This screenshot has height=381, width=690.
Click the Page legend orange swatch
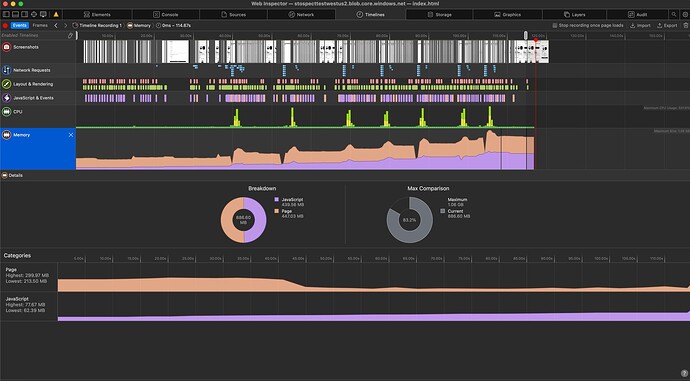click(277, 211)
